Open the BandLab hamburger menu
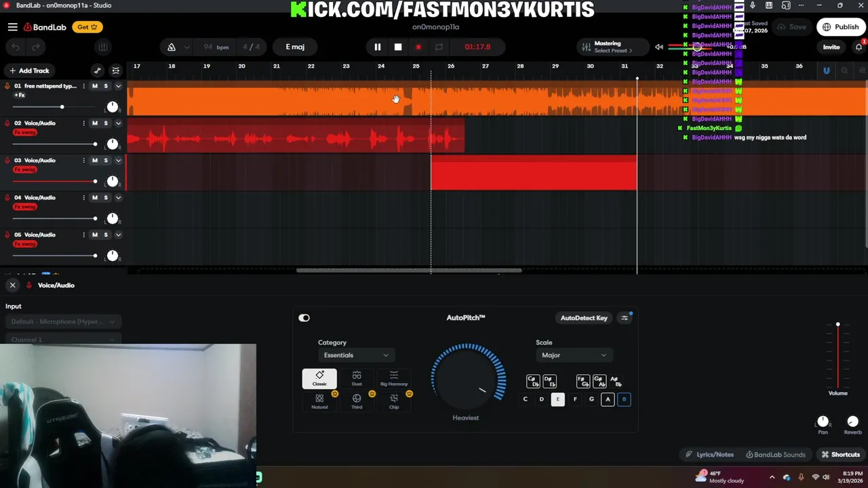 click(12, 27)
